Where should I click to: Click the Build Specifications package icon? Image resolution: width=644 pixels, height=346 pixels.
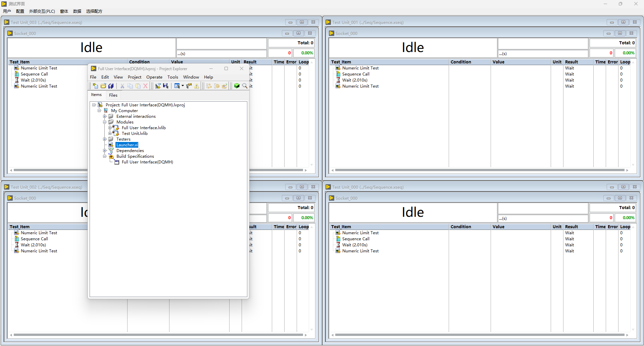click(x=111, y=156)
